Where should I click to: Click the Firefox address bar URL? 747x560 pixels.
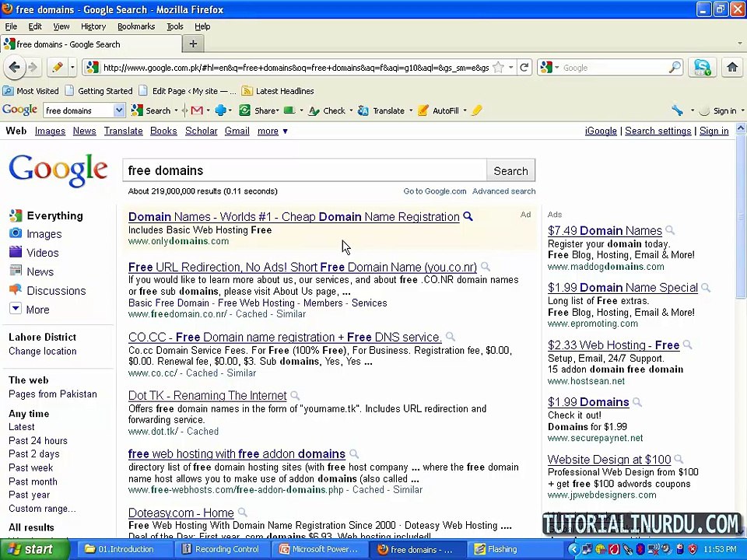296,68
